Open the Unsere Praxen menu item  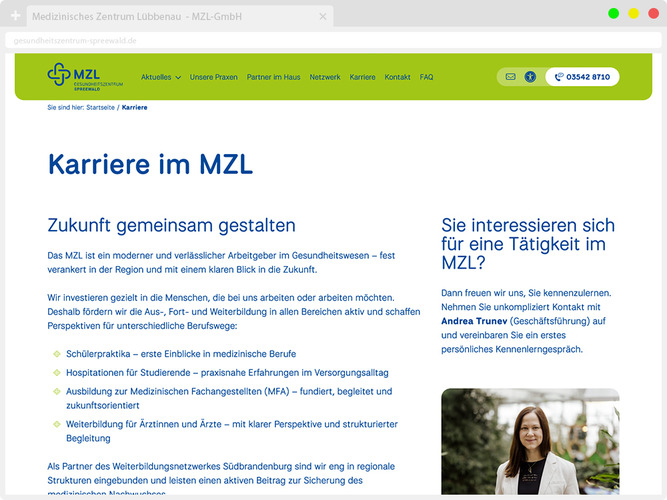click(214, 77)
